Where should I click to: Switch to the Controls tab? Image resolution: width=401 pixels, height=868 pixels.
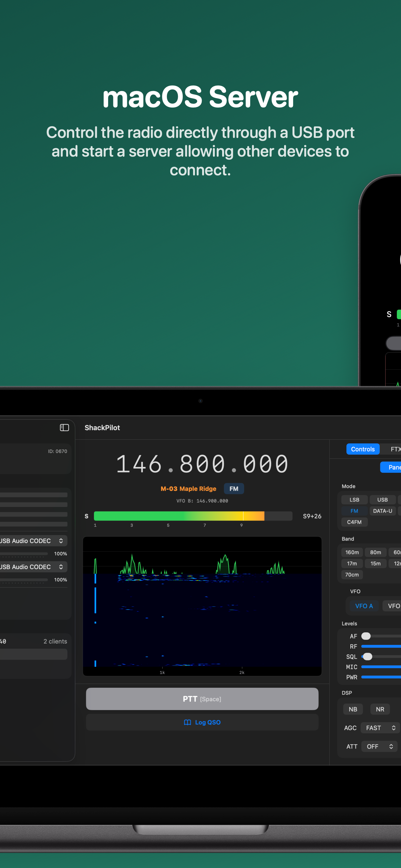point(363,449)
